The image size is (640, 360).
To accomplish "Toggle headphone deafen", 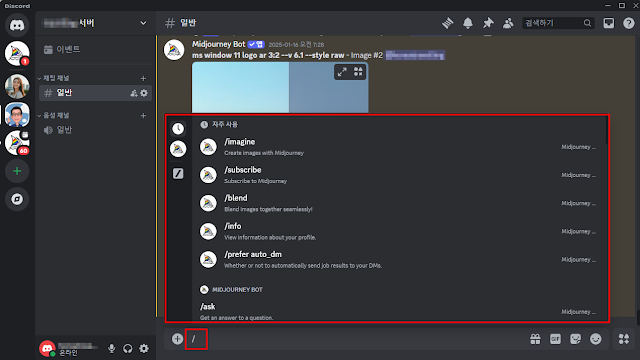I will 128,349.
